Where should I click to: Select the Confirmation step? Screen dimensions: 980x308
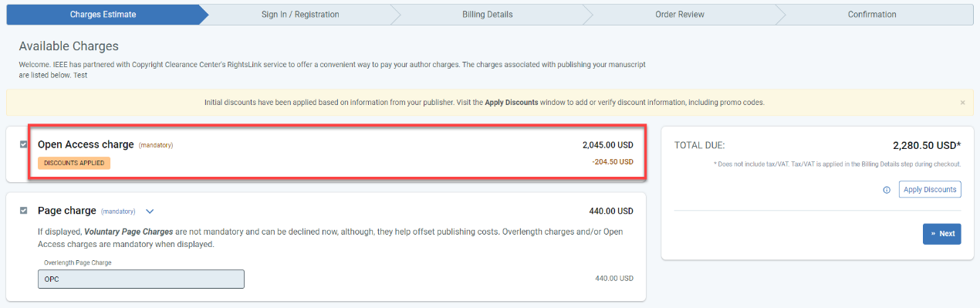[872, 15]
